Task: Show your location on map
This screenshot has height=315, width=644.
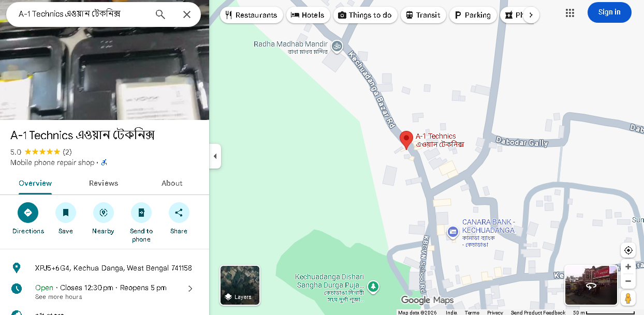Action: coord(628,250)
